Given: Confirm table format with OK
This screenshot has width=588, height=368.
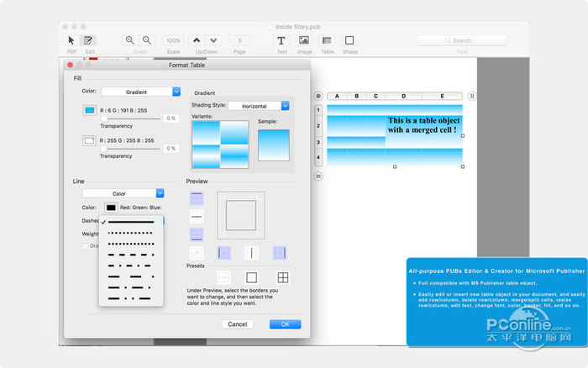Looking at the screenshot, I should click(x=285, y=324).
